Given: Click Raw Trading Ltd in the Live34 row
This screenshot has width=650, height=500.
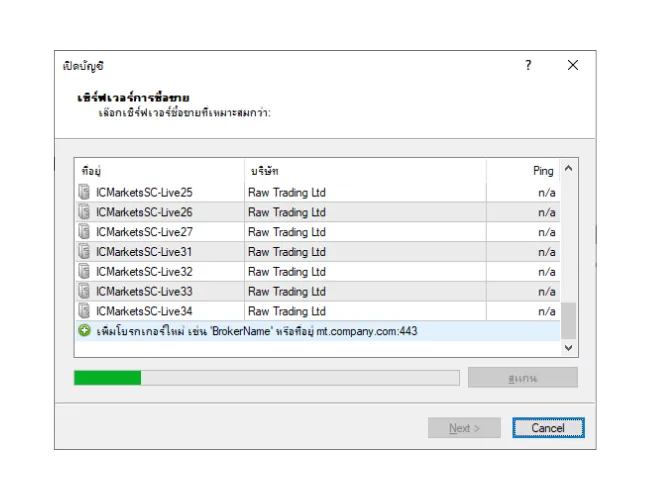Looking at the screenshot, I should tap(287, 311).
